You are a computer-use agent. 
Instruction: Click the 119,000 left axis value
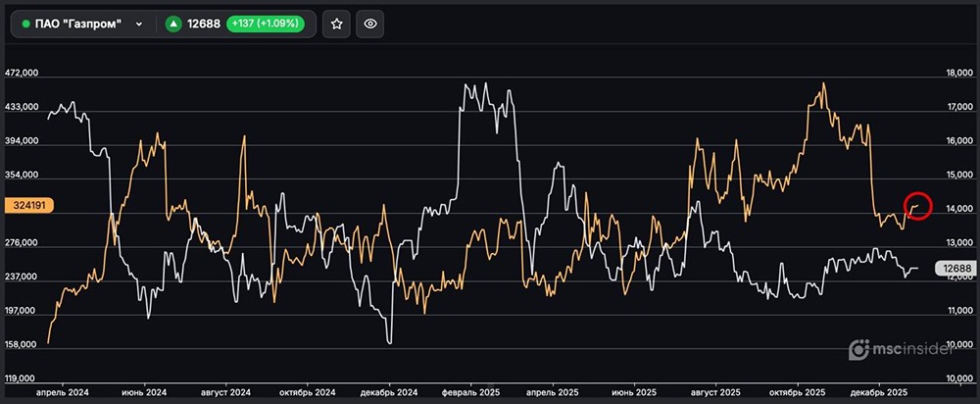[x=22, y=379]
